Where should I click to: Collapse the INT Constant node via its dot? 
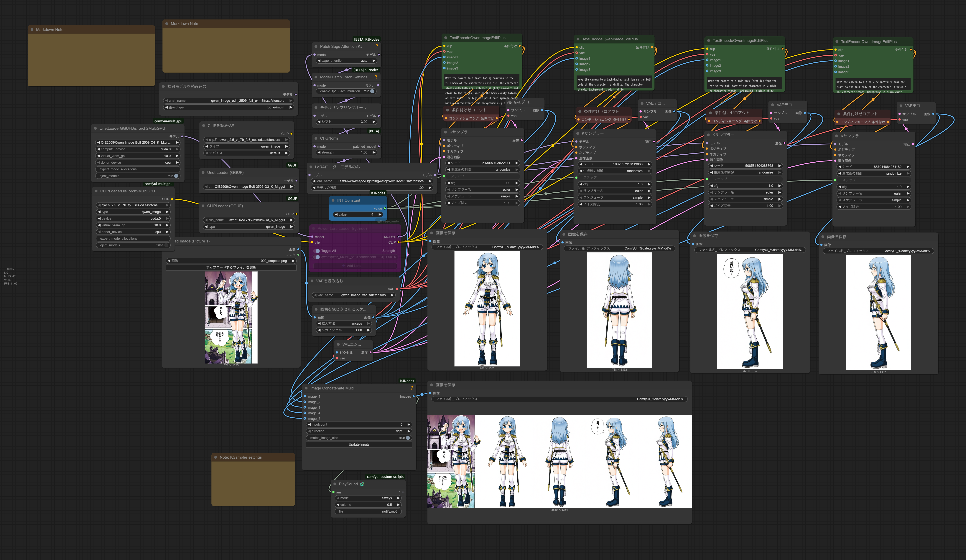click(x=333, y=200)
